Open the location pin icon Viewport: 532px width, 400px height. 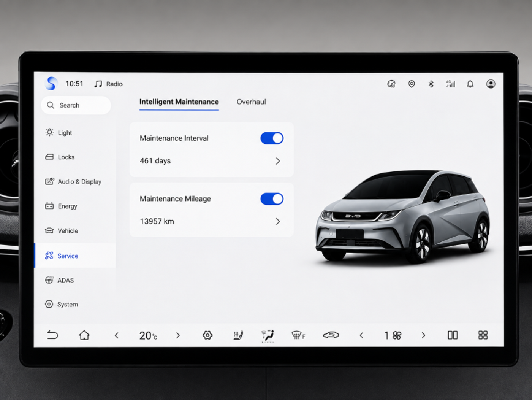pos(412,84)
